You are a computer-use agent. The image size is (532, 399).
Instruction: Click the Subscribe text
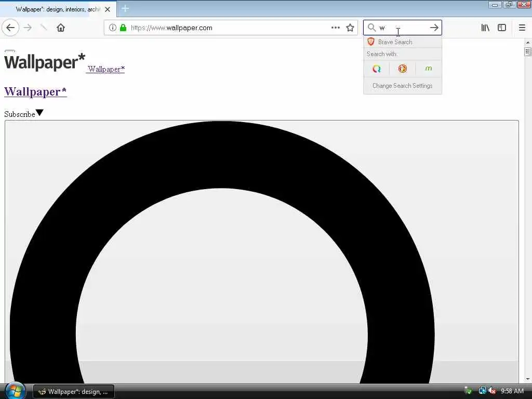click(20, 114)
